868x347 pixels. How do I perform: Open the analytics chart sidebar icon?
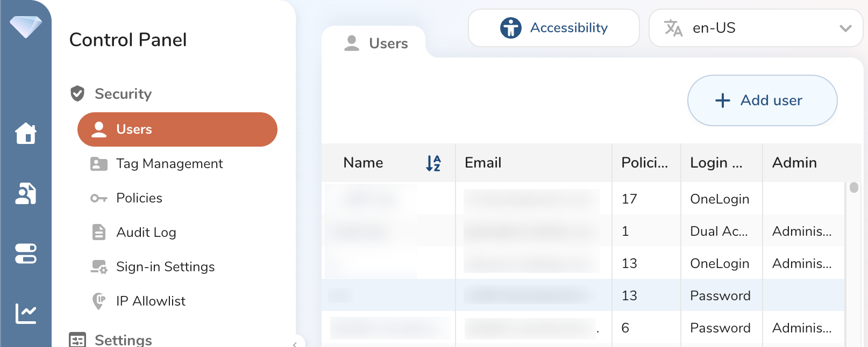click(25, 314)
